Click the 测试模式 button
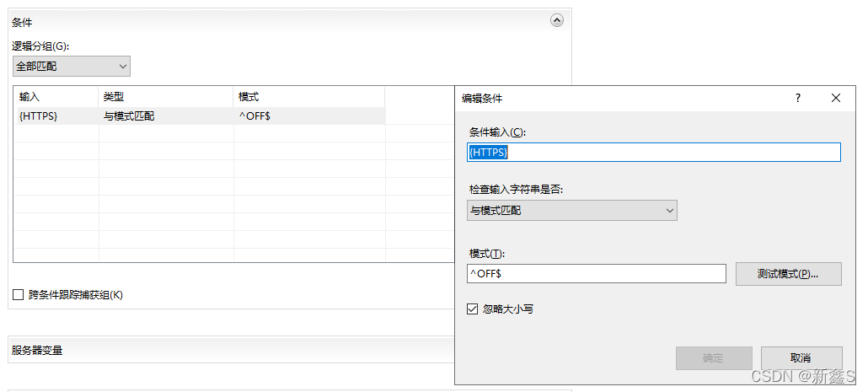 click(x=788, y=274)
